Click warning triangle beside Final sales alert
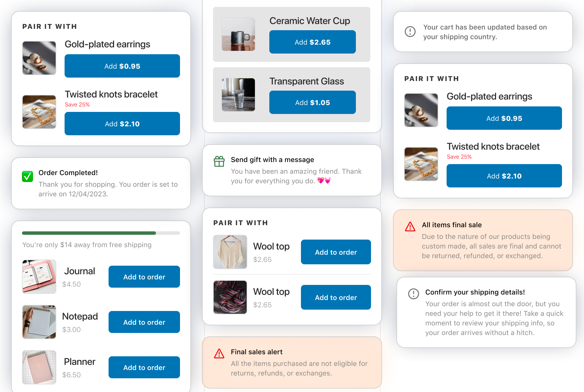Viewport: 584px width, 392px height. pyautogui.click(x=219, y=354)
